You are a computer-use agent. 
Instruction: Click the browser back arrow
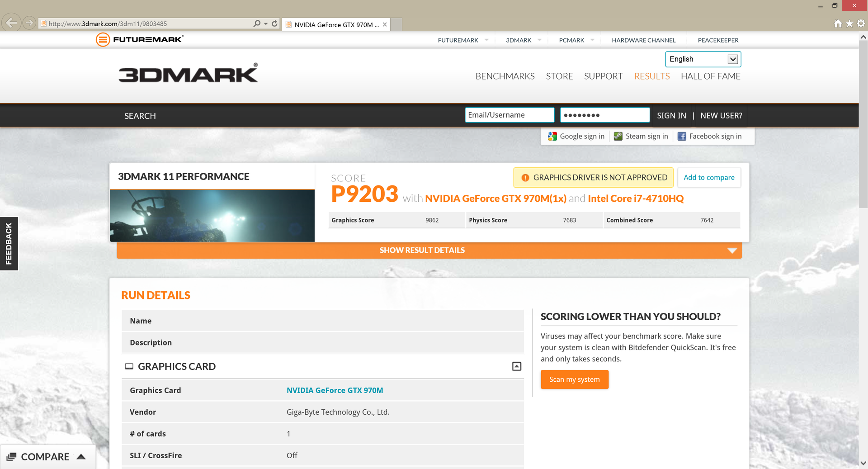(x=12, y=23)
